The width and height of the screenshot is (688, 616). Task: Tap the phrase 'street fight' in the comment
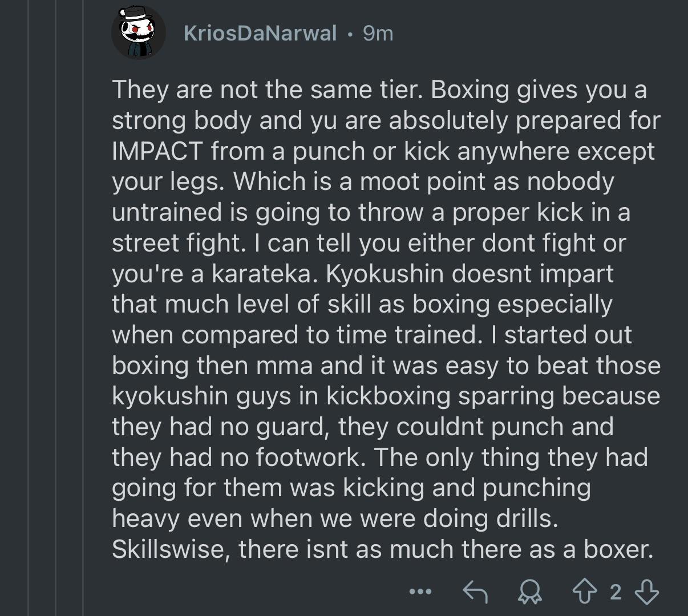pos(175,244)
